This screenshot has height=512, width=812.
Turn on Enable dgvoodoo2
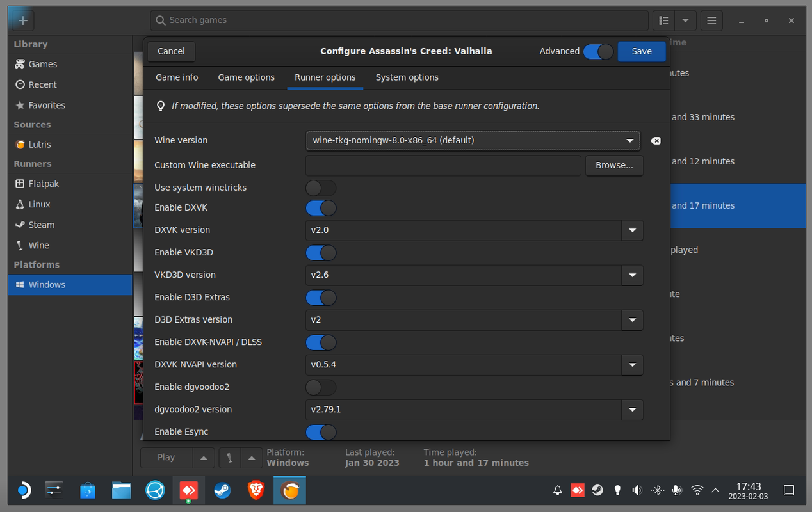click(321, 387)
